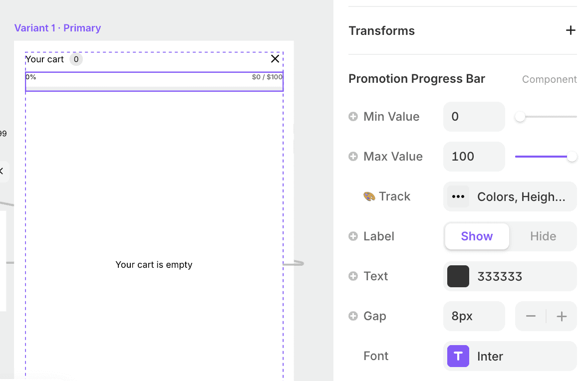Click plus icon beside Gap property

tap(353, 316)
